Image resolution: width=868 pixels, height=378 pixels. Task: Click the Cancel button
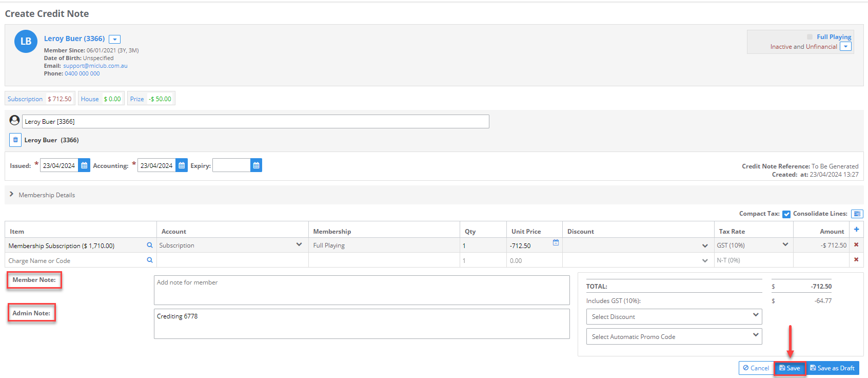click(x=756, y=368)
